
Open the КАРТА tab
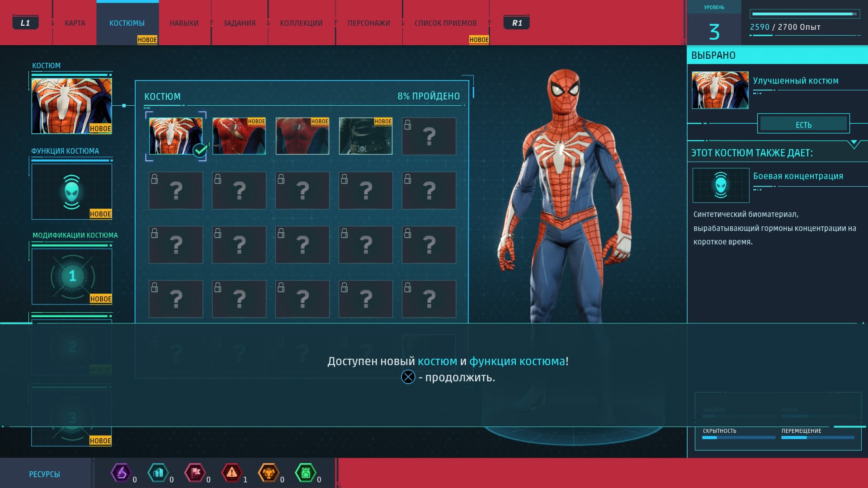coord(75,23)
